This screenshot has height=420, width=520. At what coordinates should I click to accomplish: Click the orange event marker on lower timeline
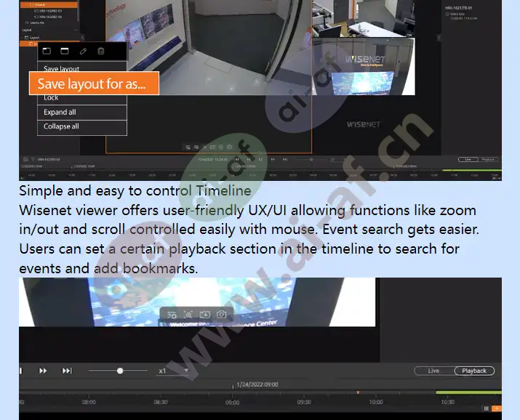[358, 392]
